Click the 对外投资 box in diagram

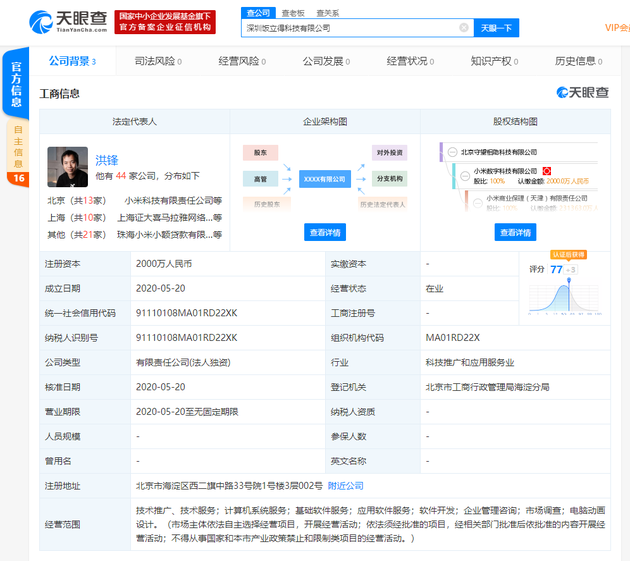tap(389, 153)
